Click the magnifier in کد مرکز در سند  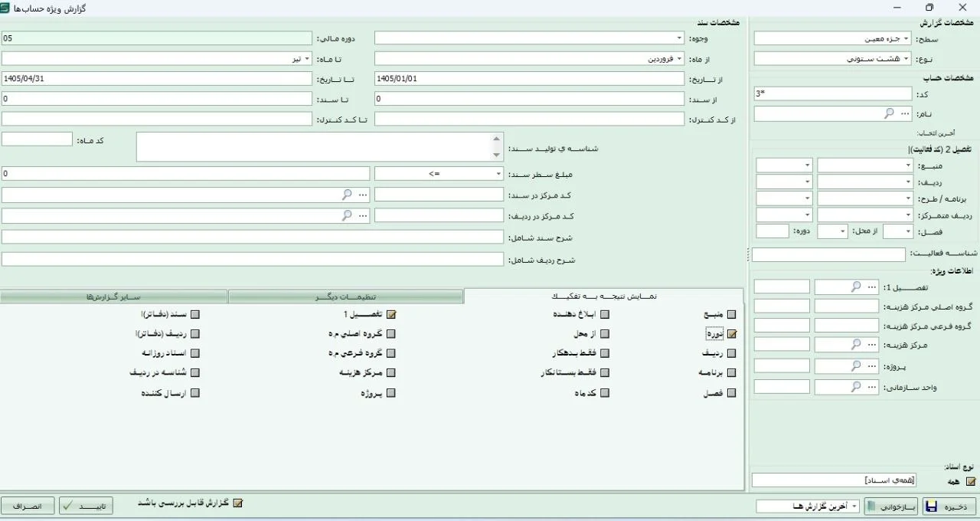[x=347, y=195]
